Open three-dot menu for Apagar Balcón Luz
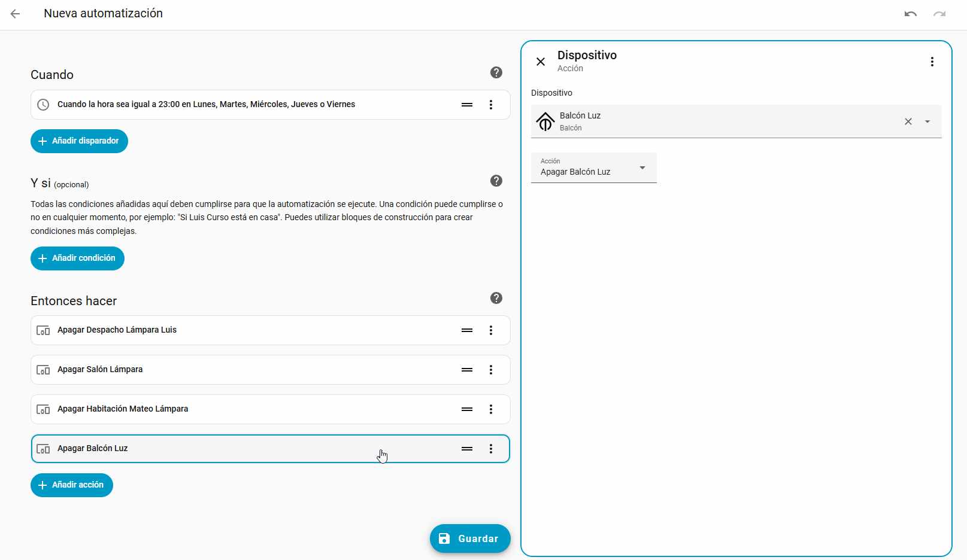Image resolution: width=967 pixels, height=560 pixels. [x=490, y=449]
